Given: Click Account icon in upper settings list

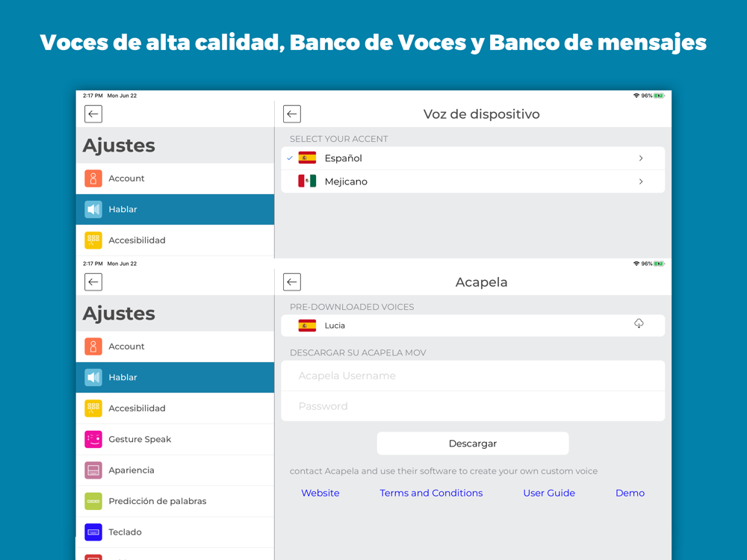Looking at the screenshot, I should click(x=93, y=178).
